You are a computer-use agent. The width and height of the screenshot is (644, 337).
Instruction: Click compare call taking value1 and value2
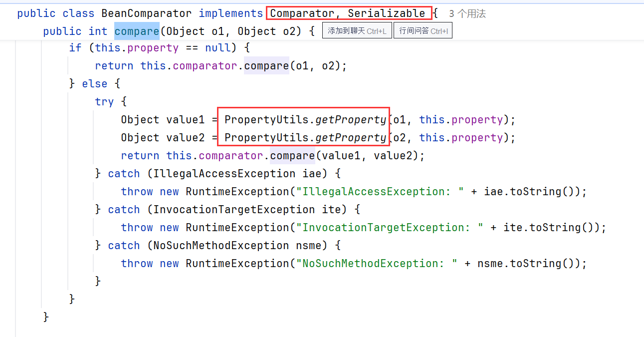point(292,156)
